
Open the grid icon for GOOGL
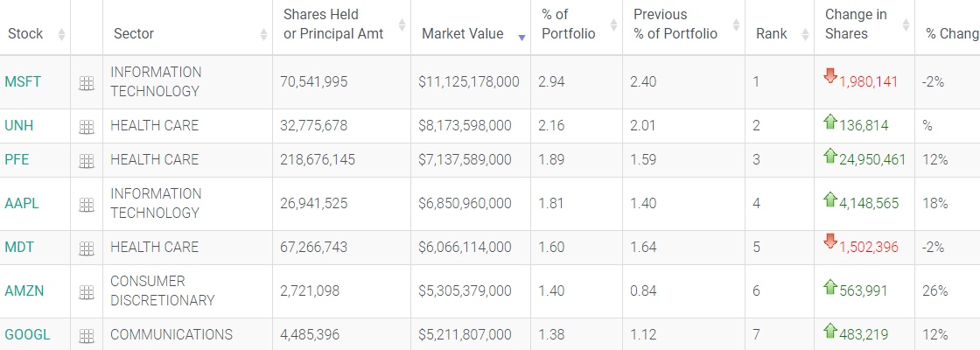[x=86, y=335]
